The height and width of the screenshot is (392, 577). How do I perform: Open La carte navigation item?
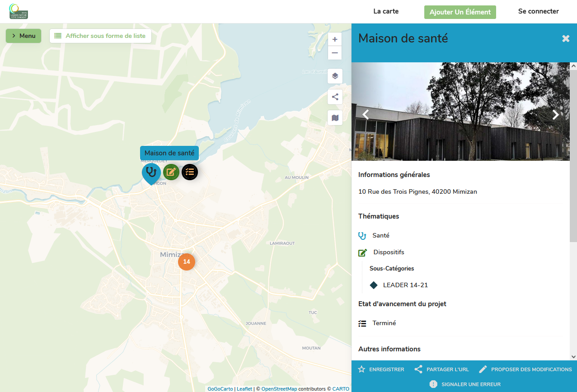pyautogui.click(x=386, y=11)
